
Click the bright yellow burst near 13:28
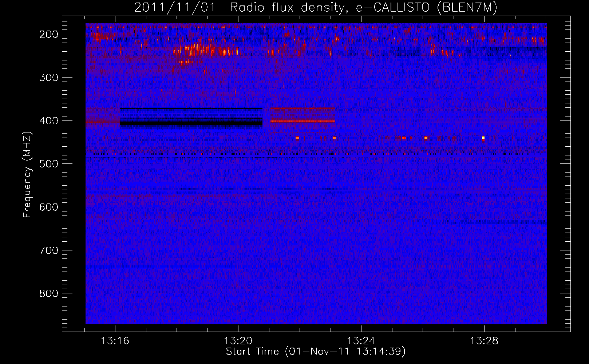coord(483,138)
